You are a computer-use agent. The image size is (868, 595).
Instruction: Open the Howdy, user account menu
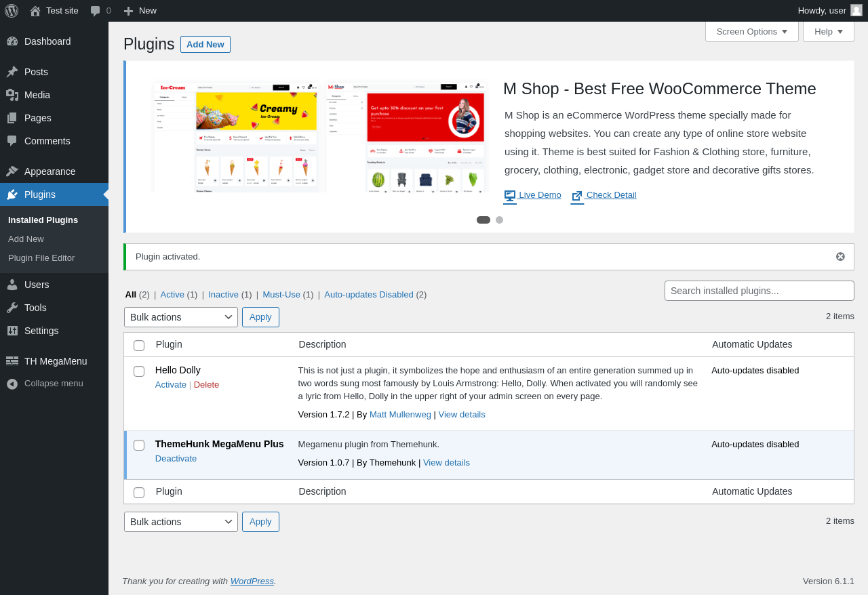click(x=830, y=10)
